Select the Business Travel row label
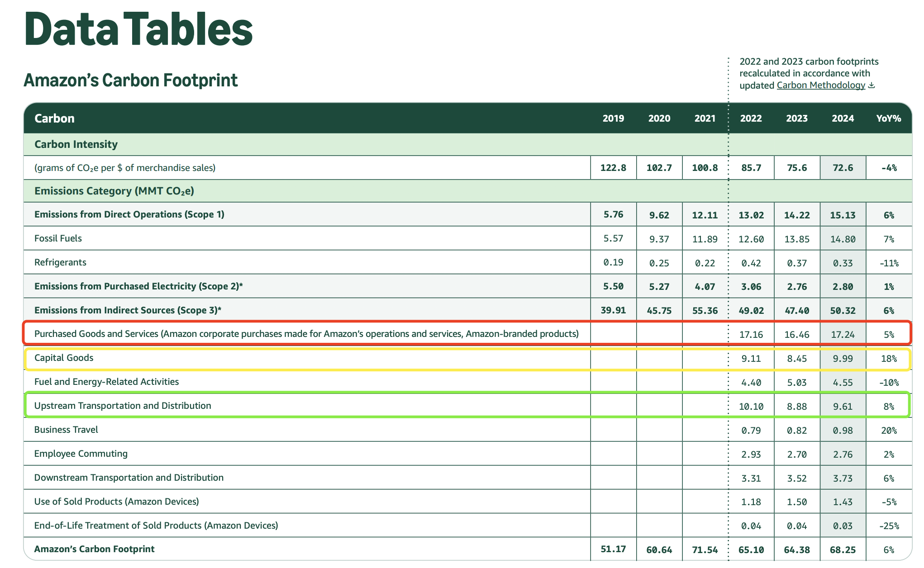924x568 pixels. [x=66, y=430]
